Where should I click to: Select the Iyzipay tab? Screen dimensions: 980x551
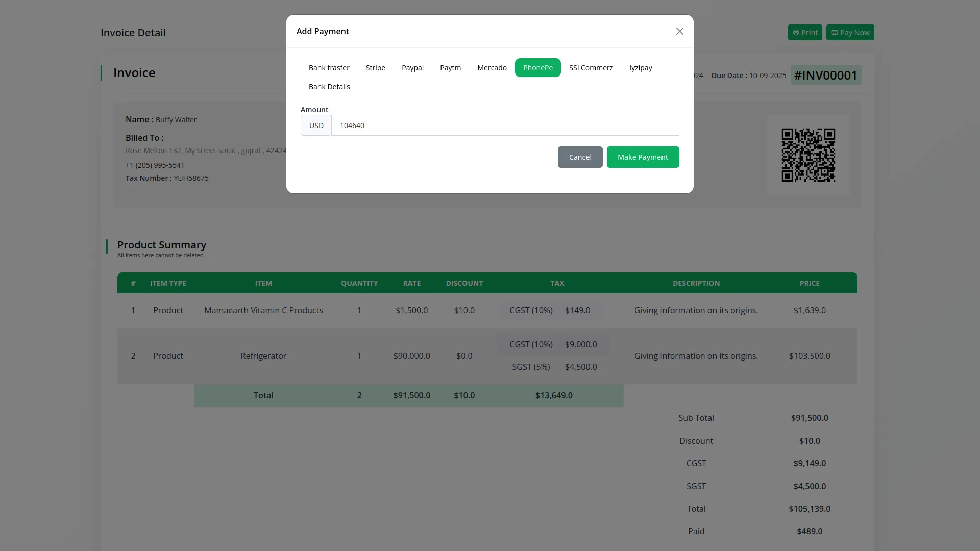(x=640, y=68)
